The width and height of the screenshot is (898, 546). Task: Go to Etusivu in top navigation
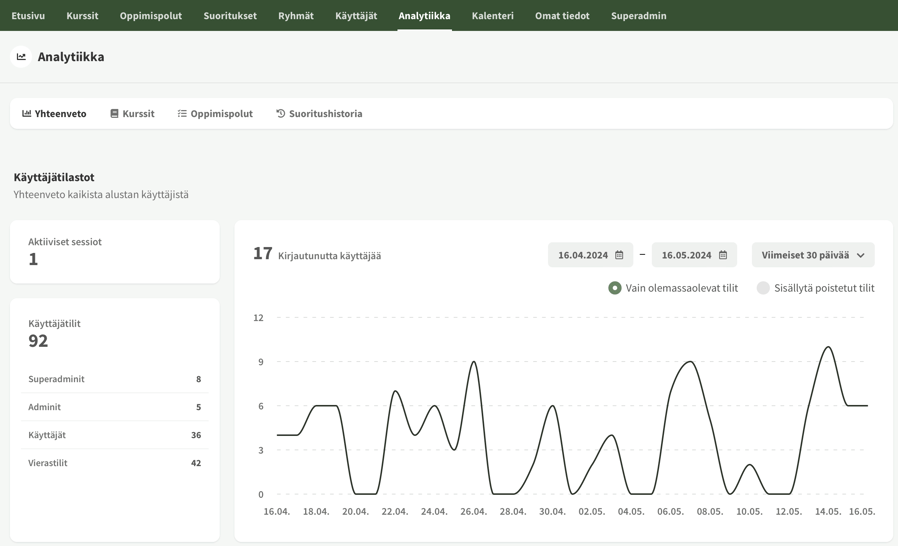(28, 15)
